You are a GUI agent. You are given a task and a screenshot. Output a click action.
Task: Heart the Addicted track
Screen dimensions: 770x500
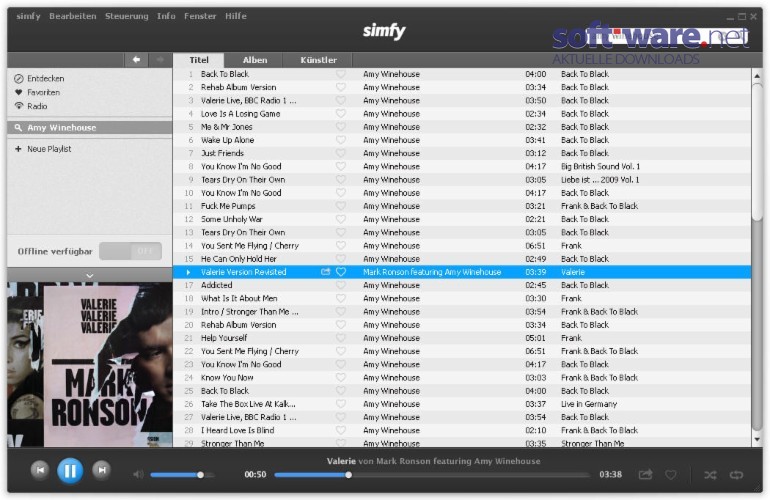pos(341,285)
